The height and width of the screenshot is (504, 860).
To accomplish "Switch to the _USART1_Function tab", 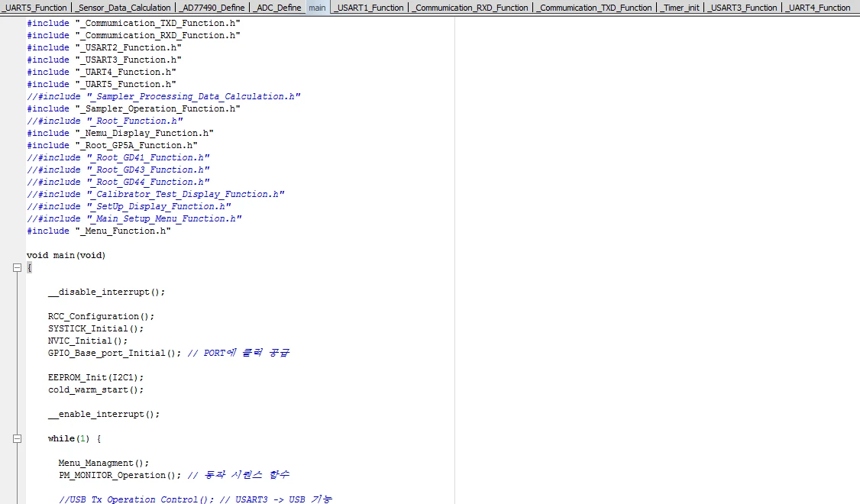I will [369, 8].
